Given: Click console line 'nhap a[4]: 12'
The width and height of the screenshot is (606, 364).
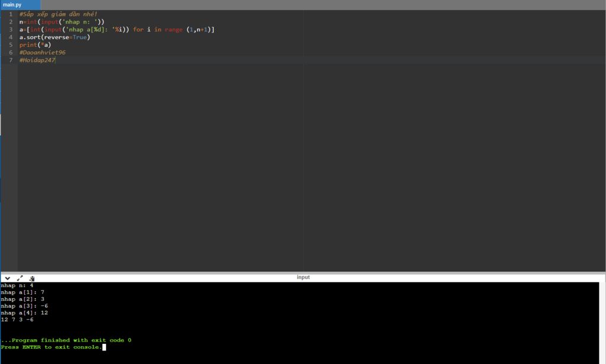Looking at the screenshot, I should [24, 313].
